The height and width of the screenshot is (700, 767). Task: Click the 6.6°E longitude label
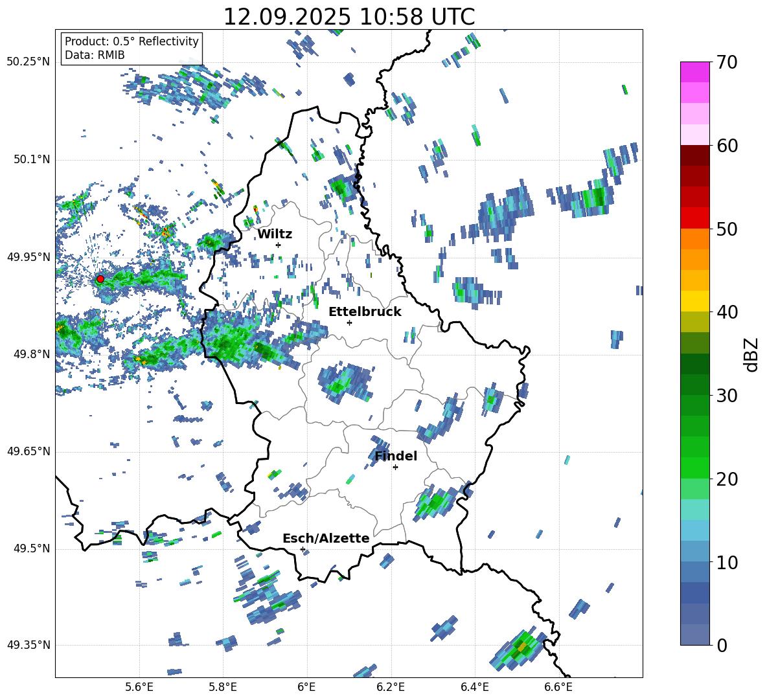558,687
